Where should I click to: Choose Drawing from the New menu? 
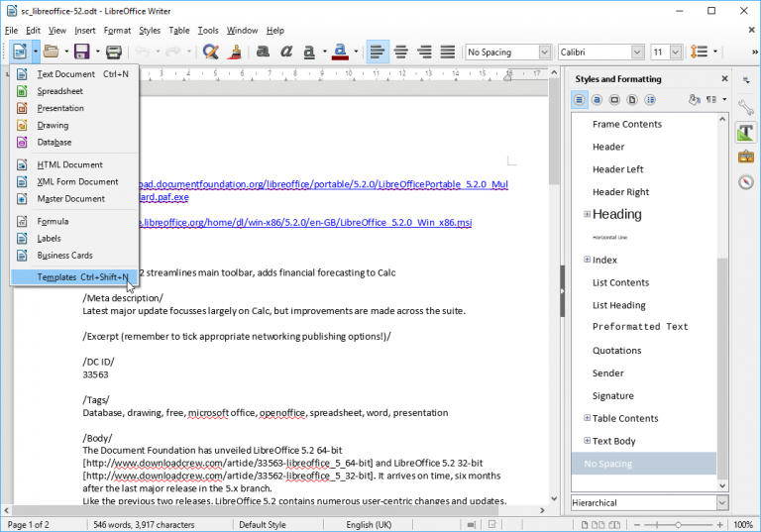click(74, 125)
